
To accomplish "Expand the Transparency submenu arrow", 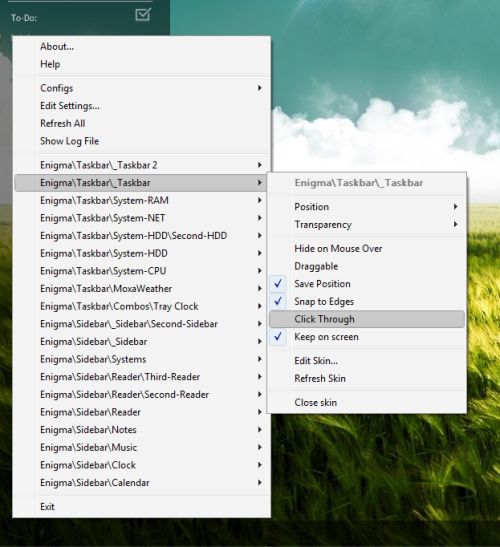I will click(456, 224).
